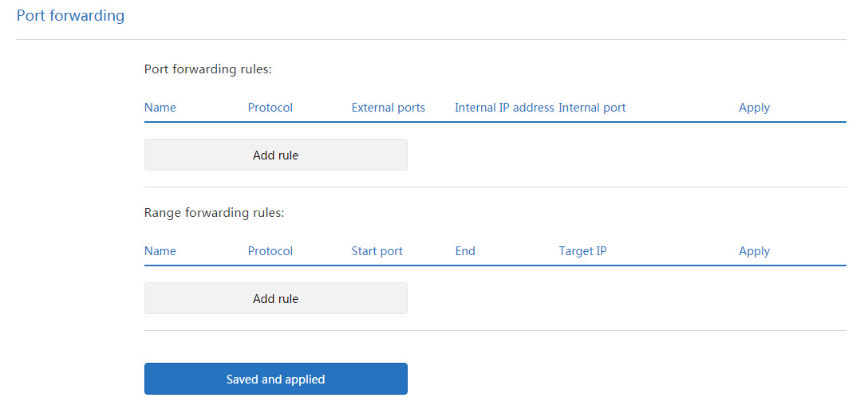Click the Protocol header in range forwarding table

tap(270, 251)
